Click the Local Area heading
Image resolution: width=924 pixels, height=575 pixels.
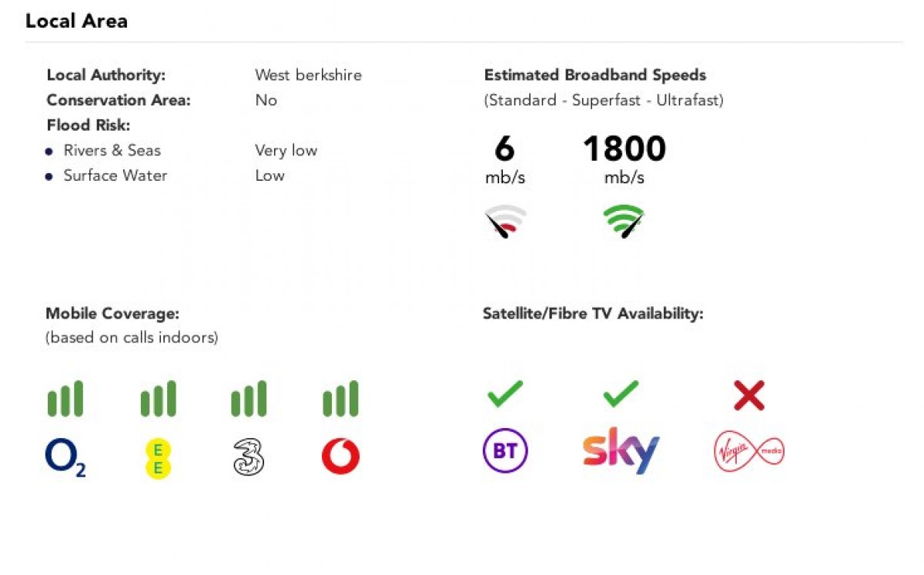point(76,21)
